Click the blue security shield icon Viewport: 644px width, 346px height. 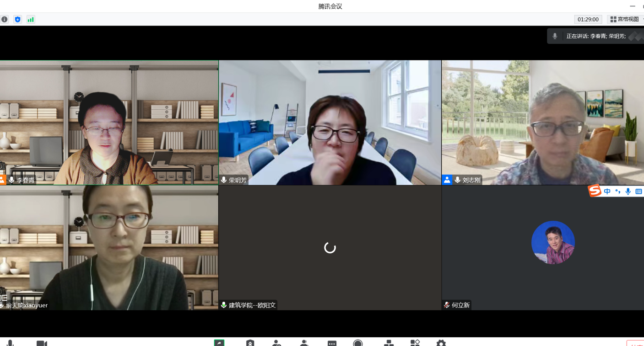point(17,19)
